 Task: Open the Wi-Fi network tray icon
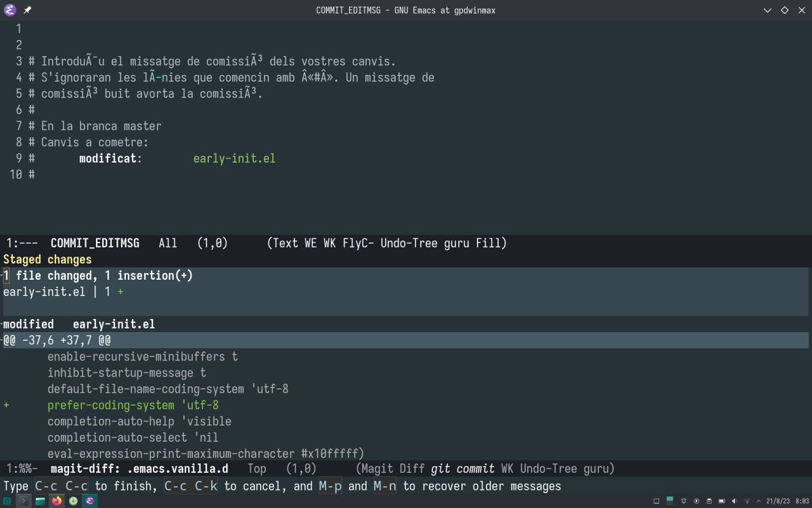coord(748,501)
